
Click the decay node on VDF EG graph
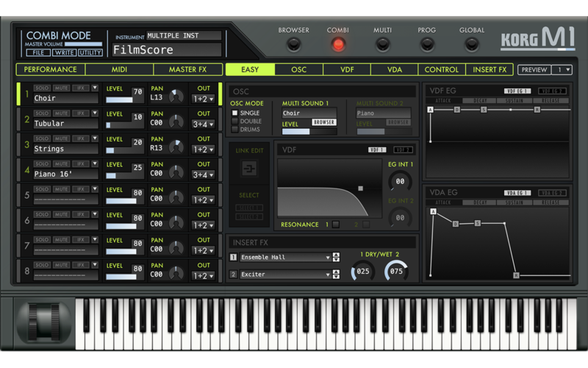(x=456, y=110)
